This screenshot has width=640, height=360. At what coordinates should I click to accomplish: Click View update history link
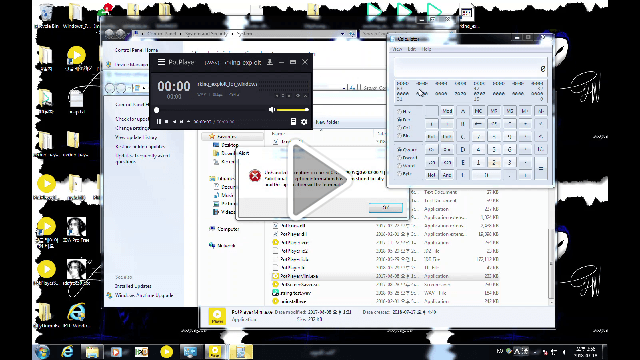(x=136, y=138)
